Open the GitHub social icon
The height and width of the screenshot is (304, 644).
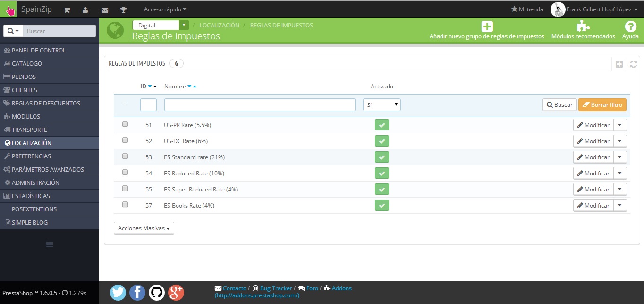click(x=157, y=292)
